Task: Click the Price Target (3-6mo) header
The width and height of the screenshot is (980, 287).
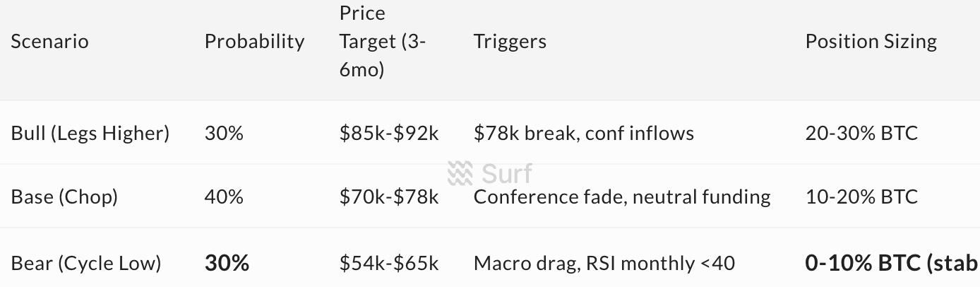Action: [x=383, y=42]
